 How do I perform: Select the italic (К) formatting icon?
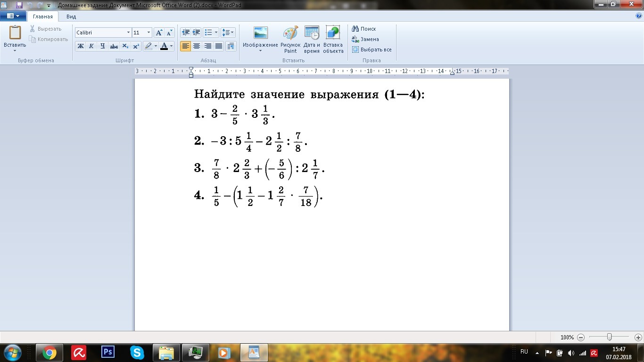pyautogui.click(x=91, y=46)
